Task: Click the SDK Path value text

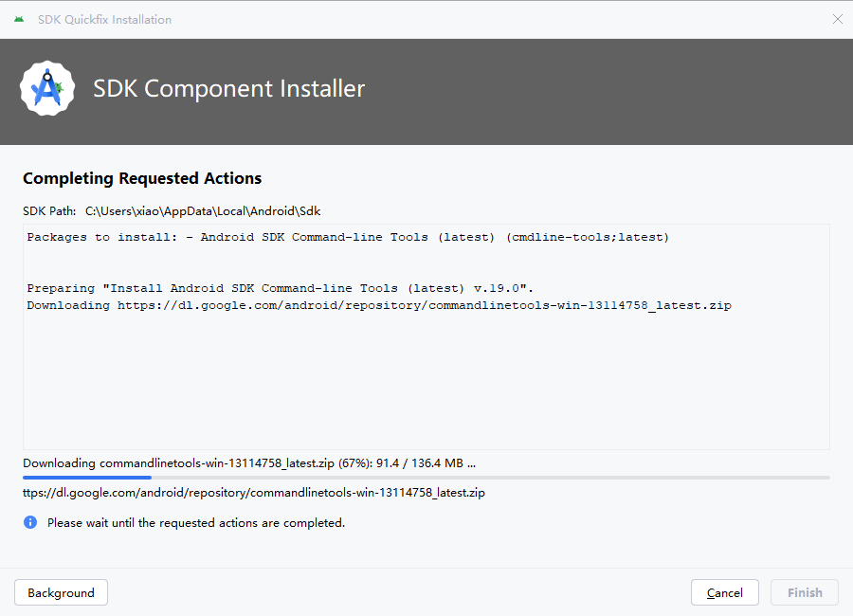Action: [203, 211]
